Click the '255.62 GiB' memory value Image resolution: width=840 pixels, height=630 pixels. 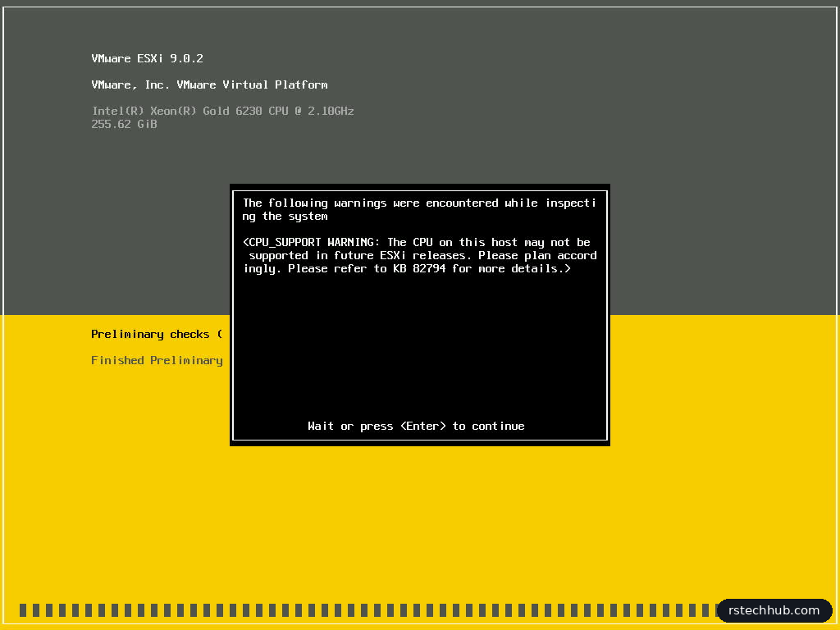(x=125, y=125)
